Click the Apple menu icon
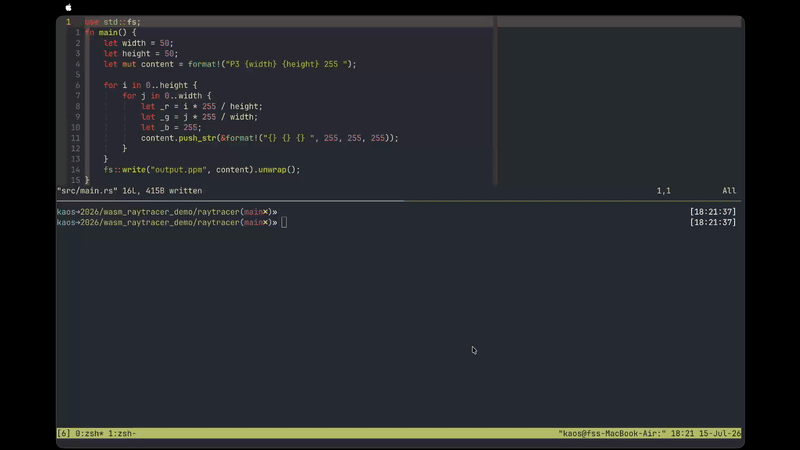 click(x=68, y=7)
